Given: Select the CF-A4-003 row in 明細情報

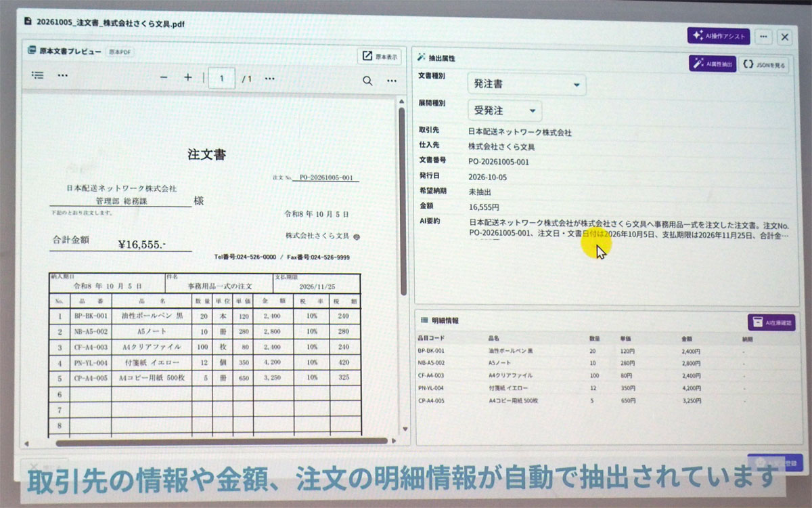Looking at the screenshot, I should (x=606, y=375).
